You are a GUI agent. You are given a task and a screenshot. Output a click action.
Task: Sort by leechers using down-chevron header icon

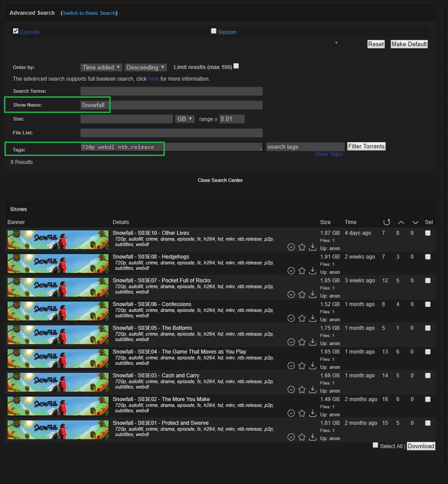click(415, 222)
